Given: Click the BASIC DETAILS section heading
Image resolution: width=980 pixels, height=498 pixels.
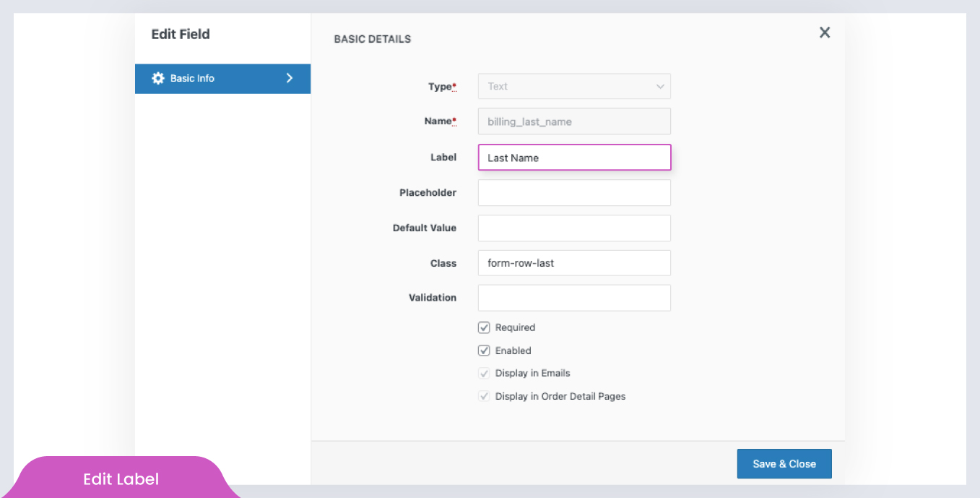Looking at the screenshot, I should coord(373,38).
